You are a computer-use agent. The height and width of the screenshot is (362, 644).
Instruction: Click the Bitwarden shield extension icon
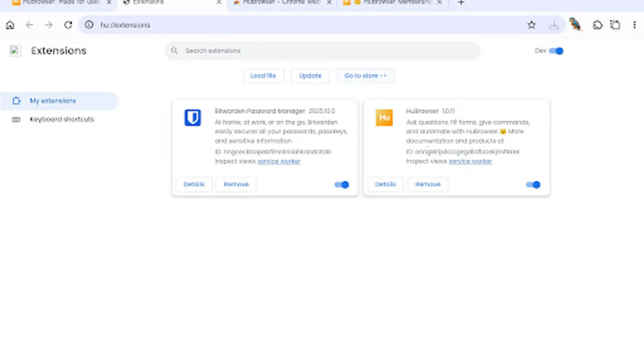pyautogui.click(x=192, y=118)
